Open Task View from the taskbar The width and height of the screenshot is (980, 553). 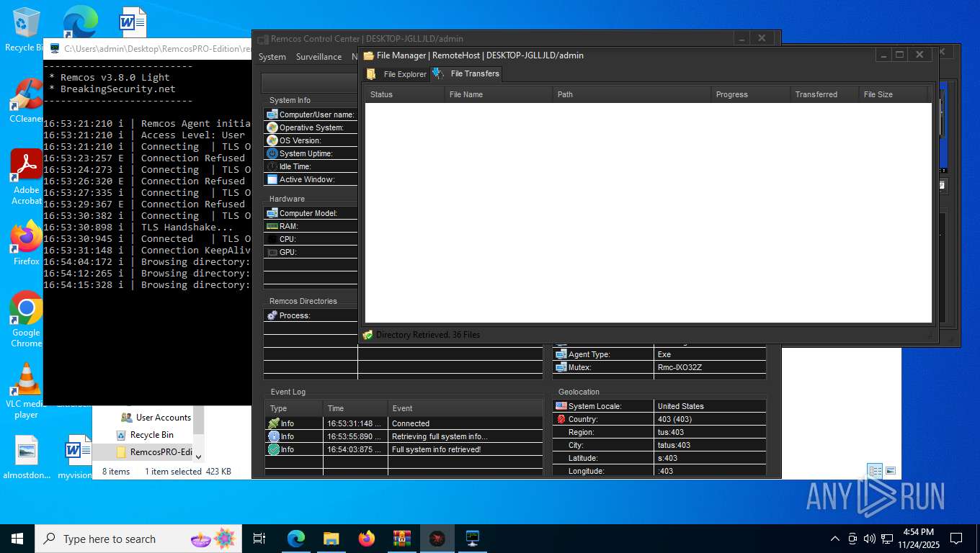pyautogui.click(x=259, y=539)
